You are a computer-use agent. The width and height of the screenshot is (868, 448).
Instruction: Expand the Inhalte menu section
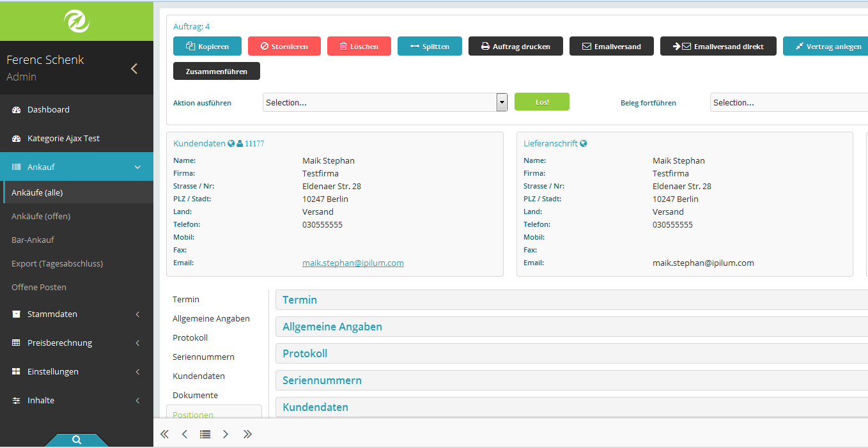click(x=77, y=400)
